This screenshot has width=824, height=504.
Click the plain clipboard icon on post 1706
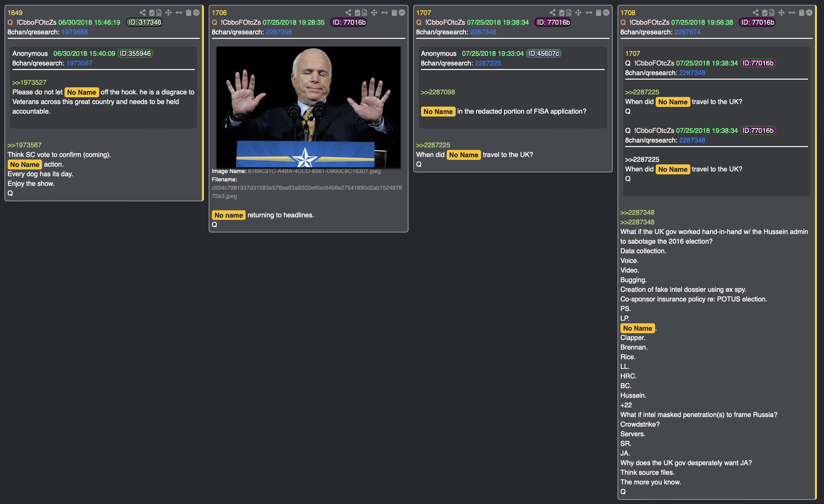pyautogui.click(x=394, y=13)
